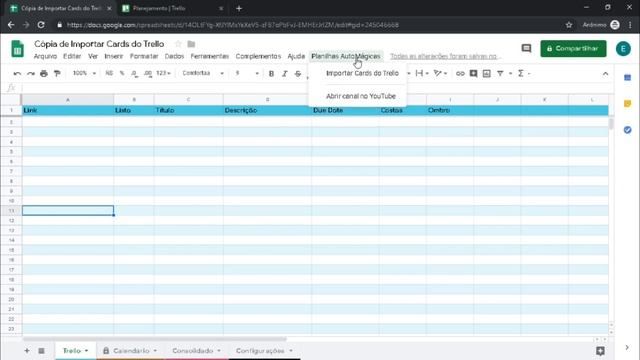Open Tasks in side panel
Viewport: 640px width, 360px height.
pos(627,130)
